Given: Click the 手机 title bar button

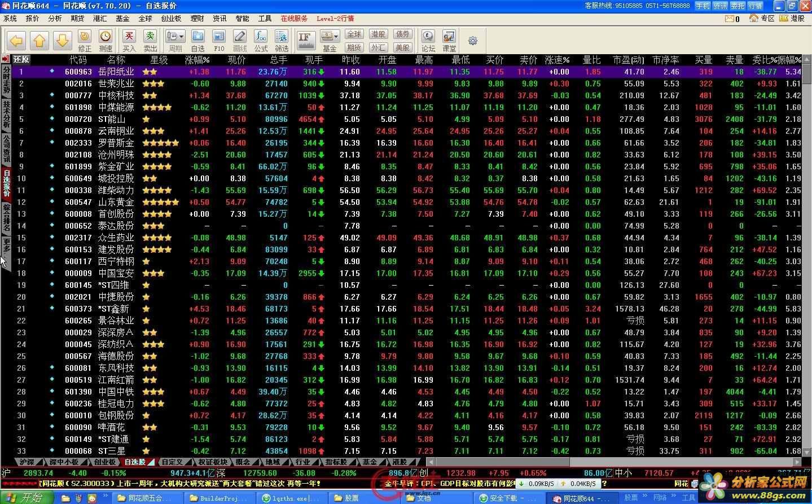Looking at the screenshot, I should pyautogui.click(x=703, y=6).
